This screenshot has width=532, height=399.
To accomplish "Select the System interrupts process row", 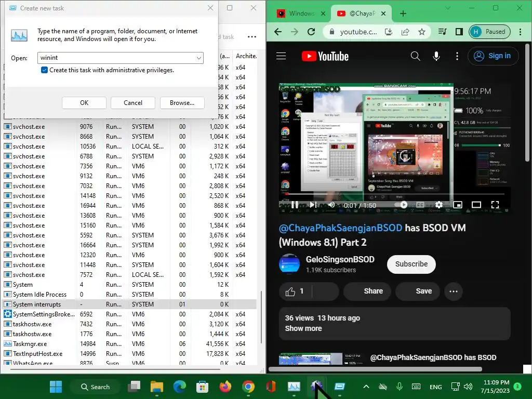I will [129, 304].
